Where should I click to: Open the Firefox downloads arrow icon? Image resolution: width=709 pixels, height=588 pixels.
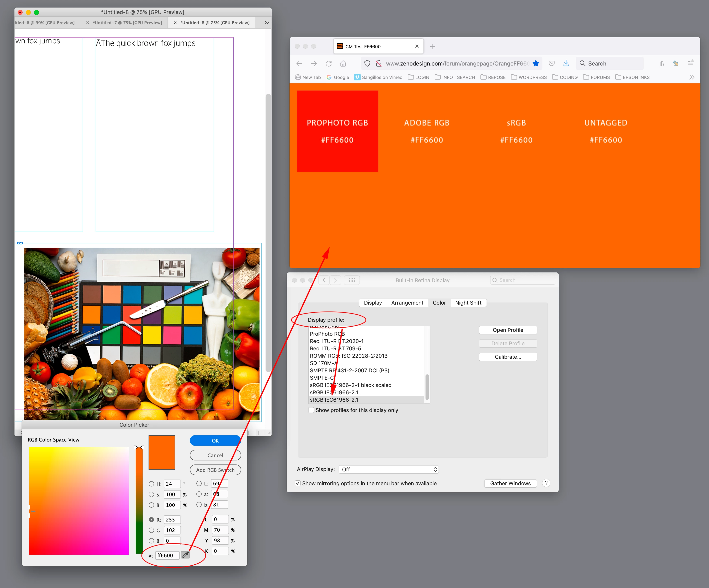(x=566, y=63)
